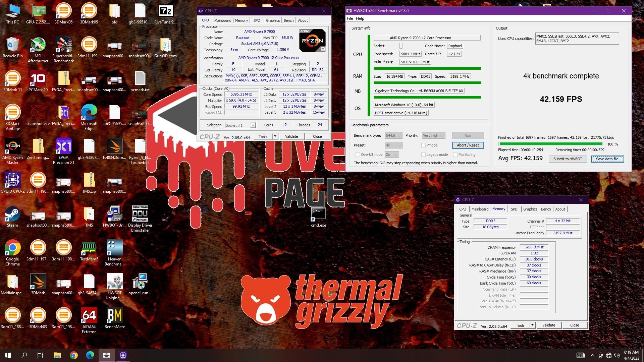Viewport: 644px width, 362px height.
Task: Click the Save data file button
Action: 607,159
